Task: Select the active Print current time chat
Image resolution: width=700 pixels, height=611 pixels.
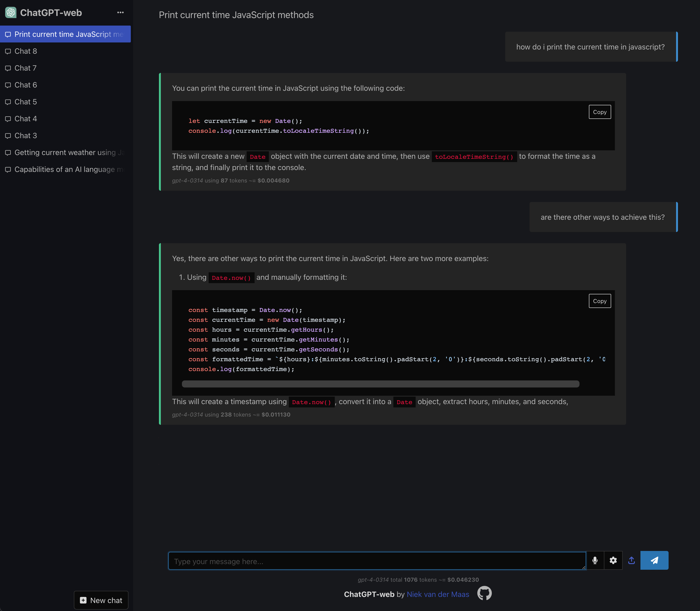Action: tap(65, 34)
